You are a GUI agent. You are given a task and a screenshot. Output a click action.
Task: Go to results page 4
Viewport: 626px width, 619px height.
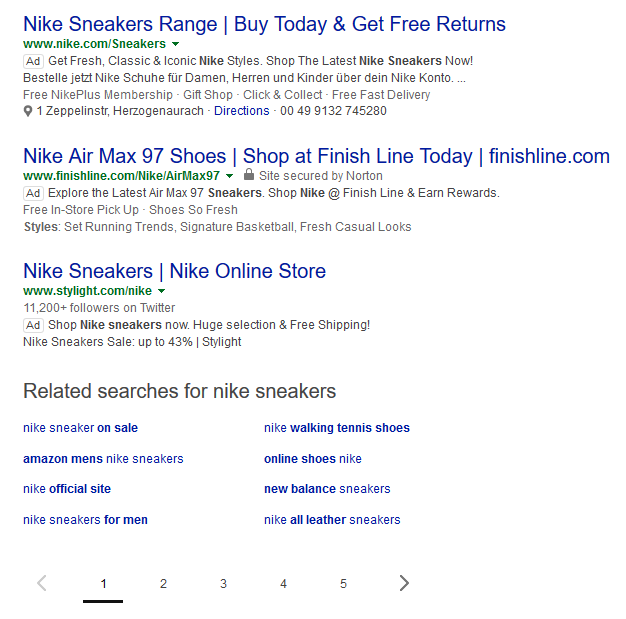(283, 583)
